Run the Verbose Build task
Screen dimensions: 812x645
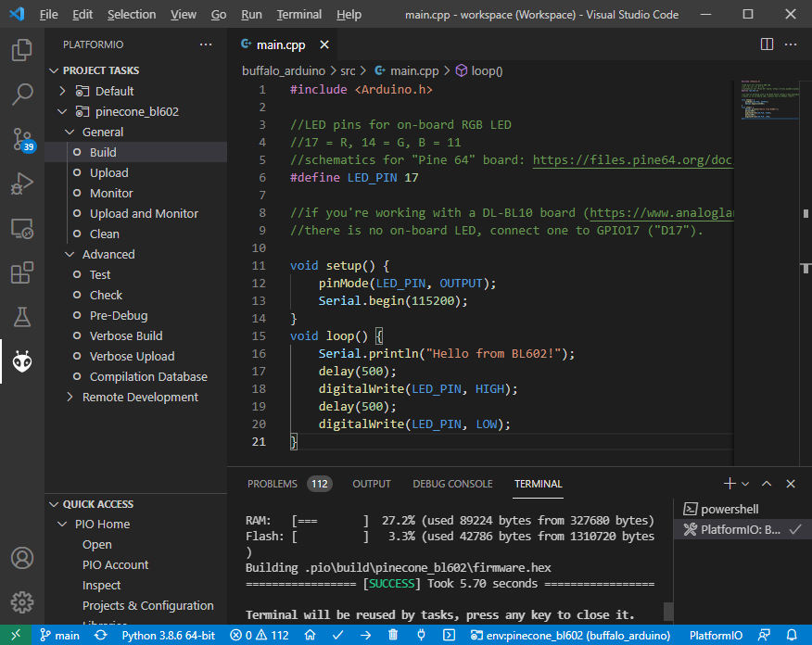click(x=135, y=336)
